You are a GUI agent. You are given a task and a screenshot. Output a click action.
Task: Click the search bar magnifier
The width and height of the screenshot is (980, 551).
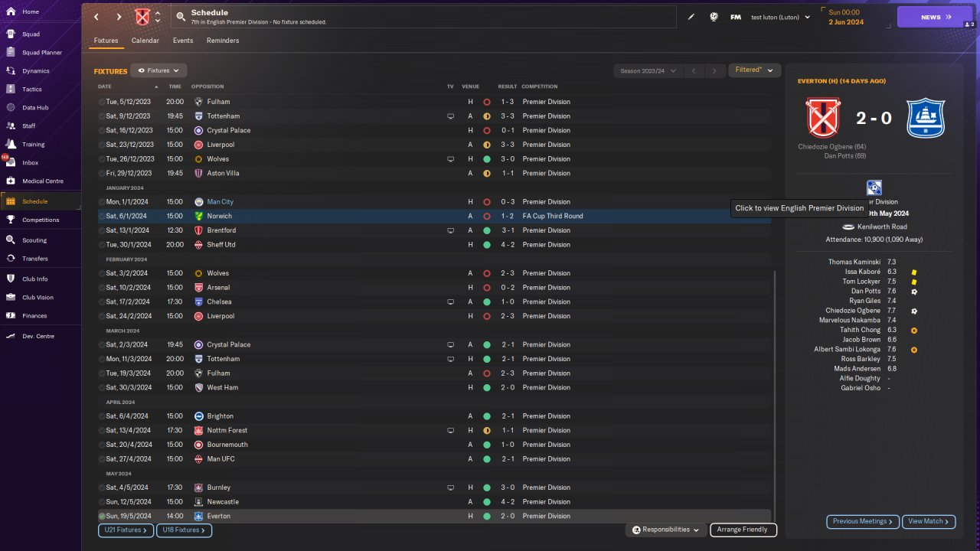coord(181,17)
